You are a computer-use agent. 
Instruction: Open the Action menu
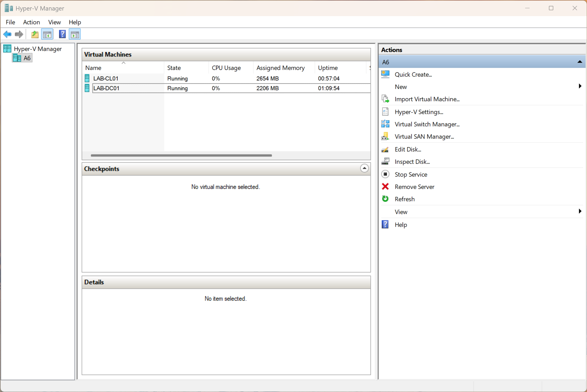pos(31,22)
